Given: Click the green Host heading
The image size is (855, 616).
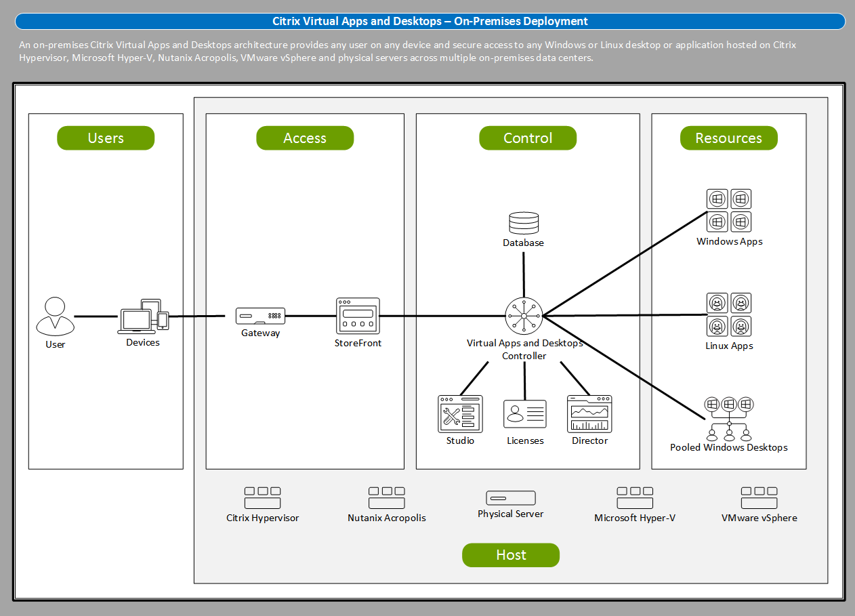Looking at the screenshot, I should (511, 555).
